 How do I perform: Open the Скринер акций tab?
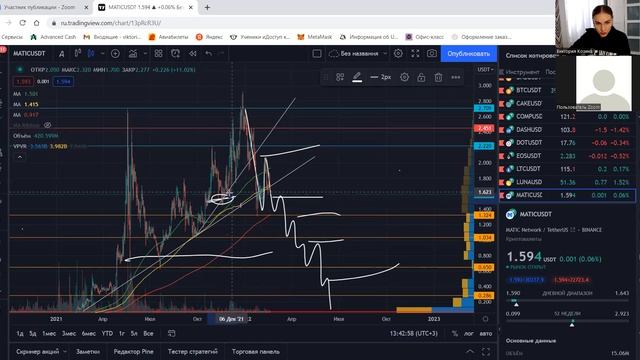(38, 351)
